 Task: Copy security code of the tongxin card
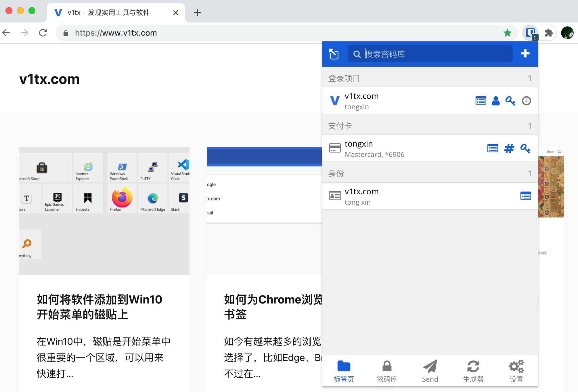(x=526, y=149)
